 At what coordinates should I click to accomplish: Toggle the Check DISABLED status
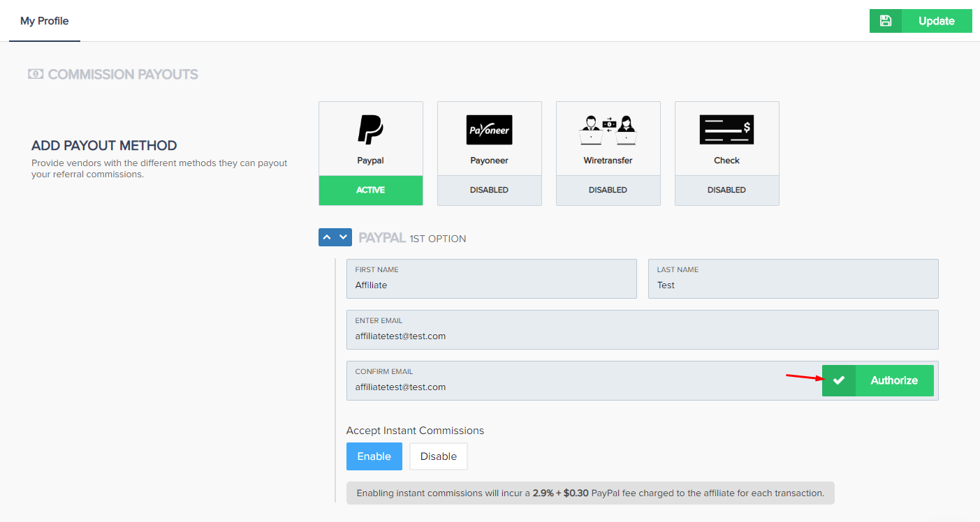point(726,190)
